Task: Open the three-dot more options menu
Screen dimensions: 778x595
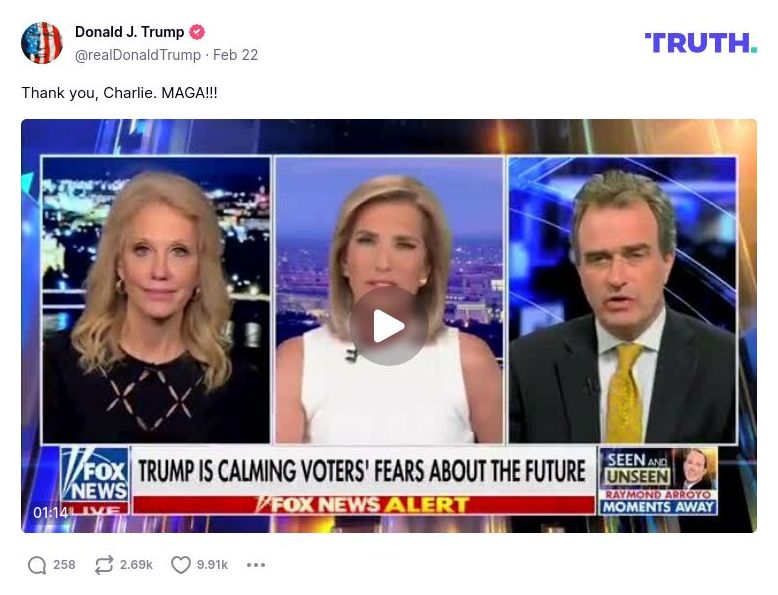Action: pyautogui.click(x=256, y=565)
